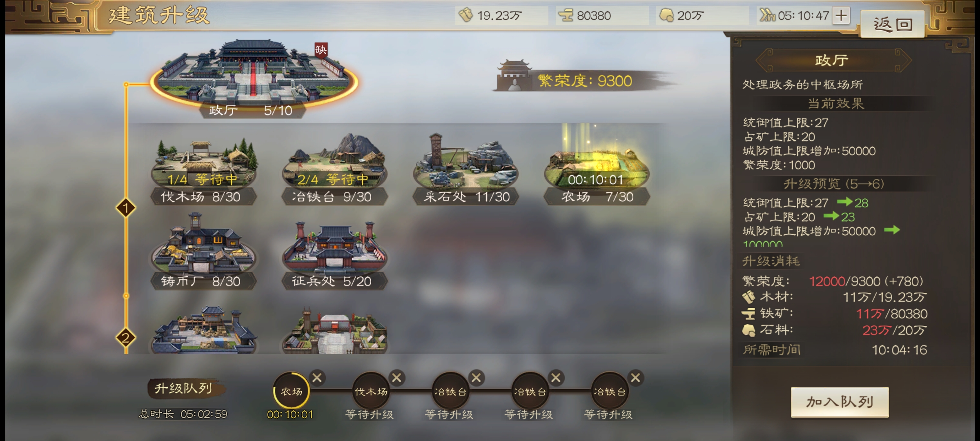Remove 农场 from the upgrade queue
This screenshot has height=441, width=980.
(317, 378)
